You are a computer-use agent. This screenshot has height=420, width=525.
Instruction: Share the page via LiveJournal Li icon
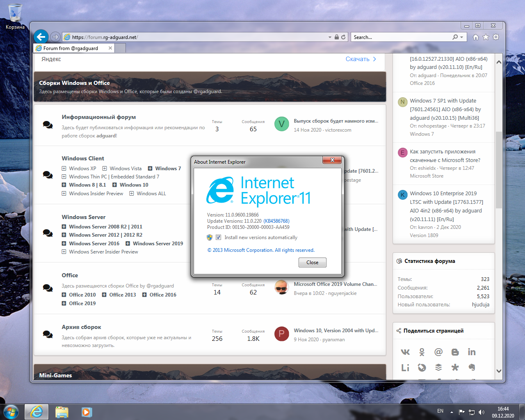[x=405, y=367]
